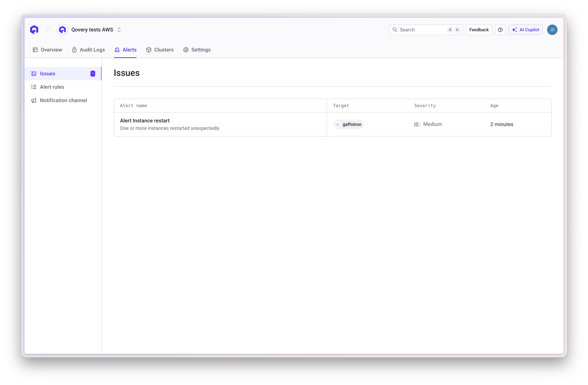
Task: Open Notification channel in the sidebar
Action: tap(63, 100)
